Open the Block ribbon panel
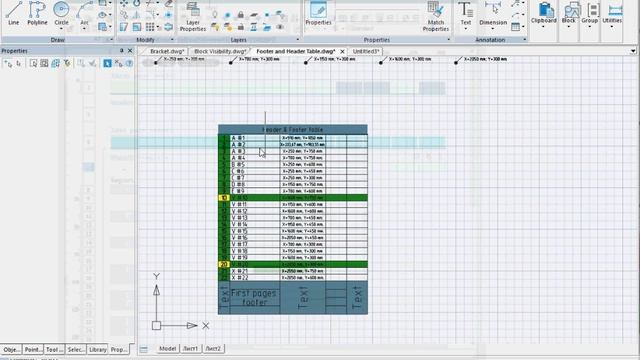Viewport: 640px width, 360px height. click(569, 14)
